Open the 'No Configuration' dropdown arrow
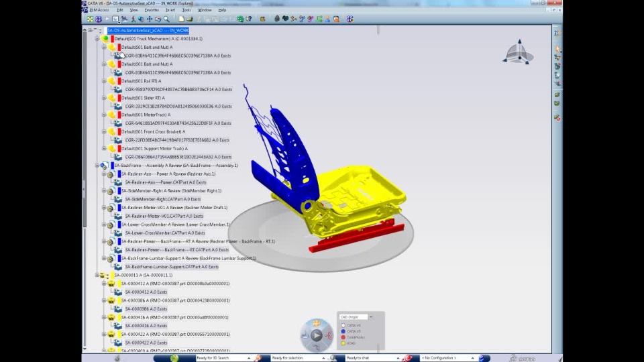The width and height of the screenshot is (644, 362). 472,358
